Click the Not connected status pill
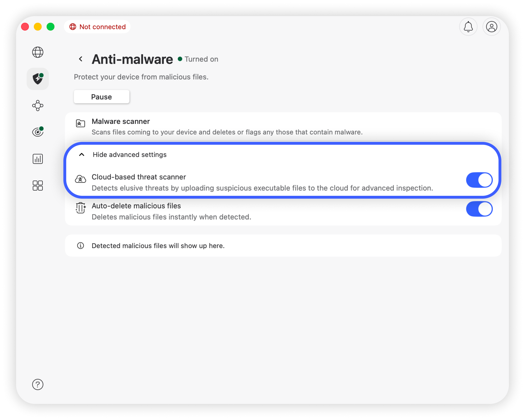 97,27
